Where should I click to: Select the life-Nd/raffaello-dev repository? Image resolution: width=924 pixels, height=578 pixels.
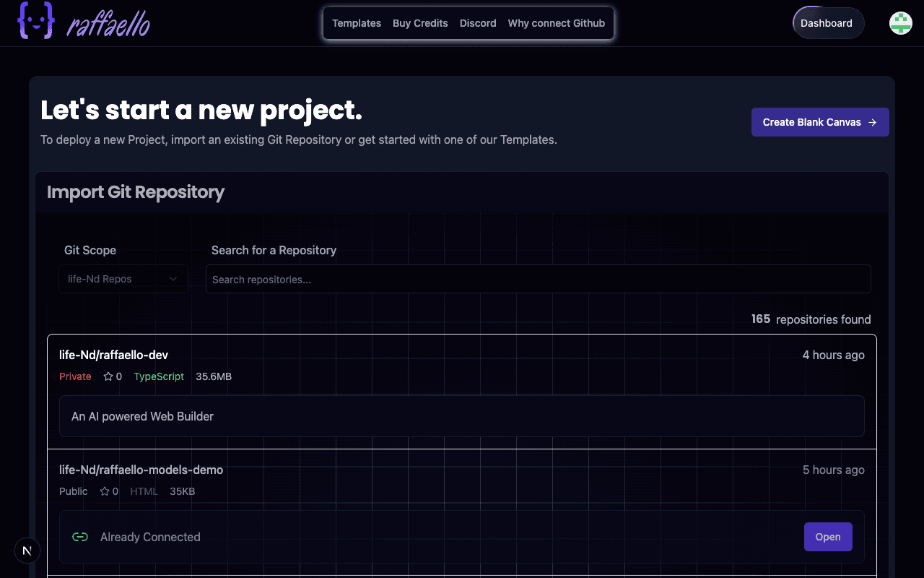[x=113, y=355]
